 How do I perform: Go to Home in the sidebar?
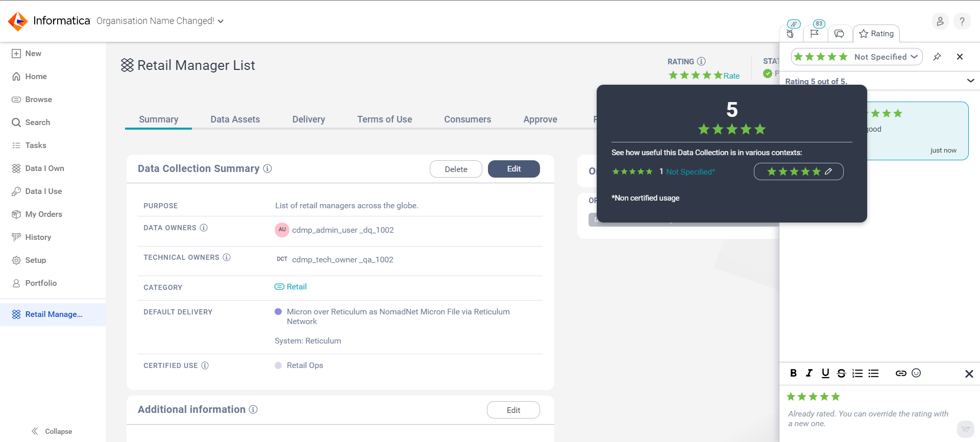(x=30, y=77)
